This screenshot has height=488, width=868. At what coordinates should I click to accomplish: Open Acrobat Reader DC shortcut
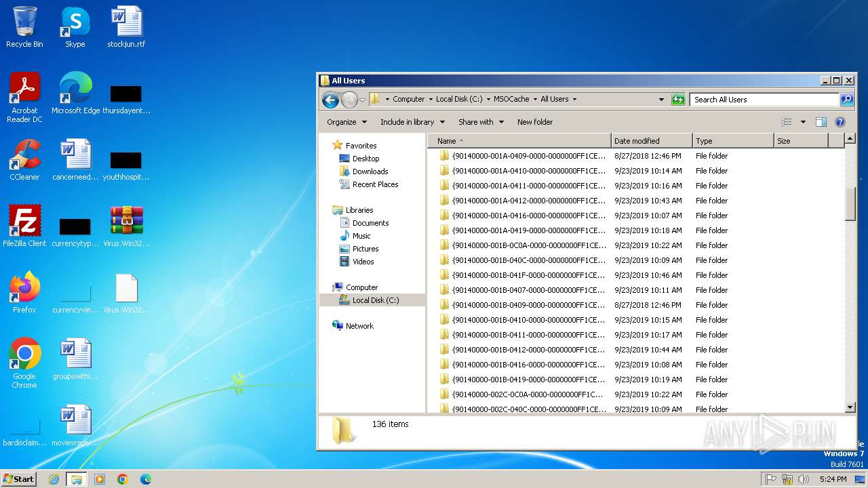click(24, 98)
